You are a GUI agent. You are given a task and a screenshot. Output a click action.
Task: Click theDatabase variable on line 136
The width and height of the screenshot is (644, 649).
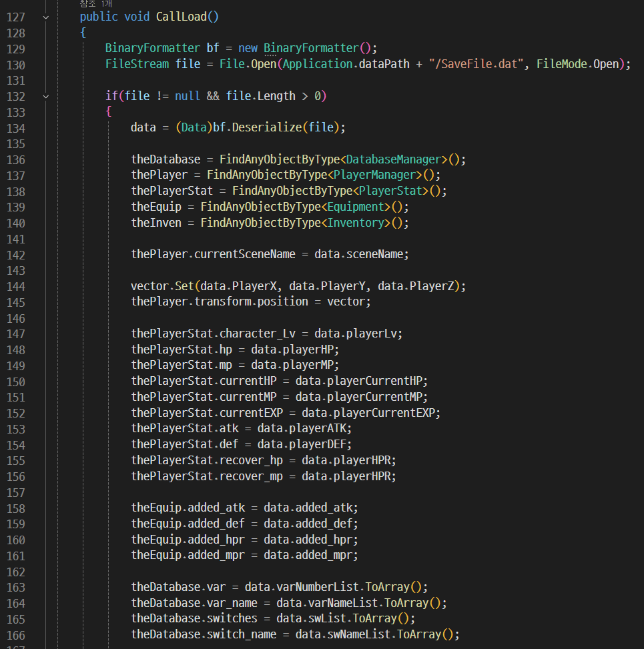pyautogui.click(x=166, y=159)
